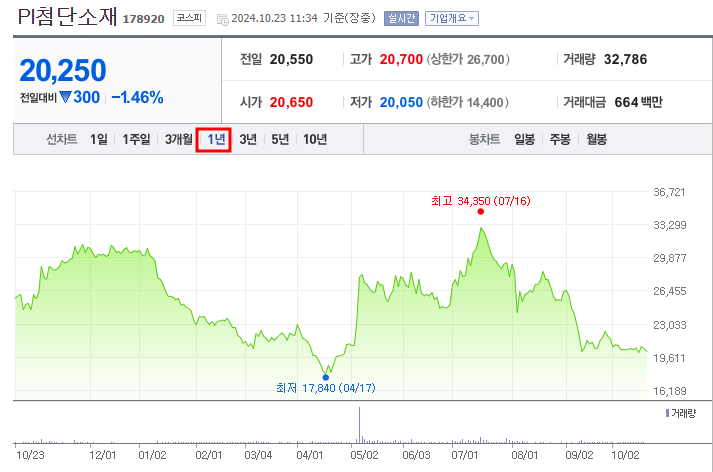
Task: Click the 시가 value 20,650
Action: (291, 102)
